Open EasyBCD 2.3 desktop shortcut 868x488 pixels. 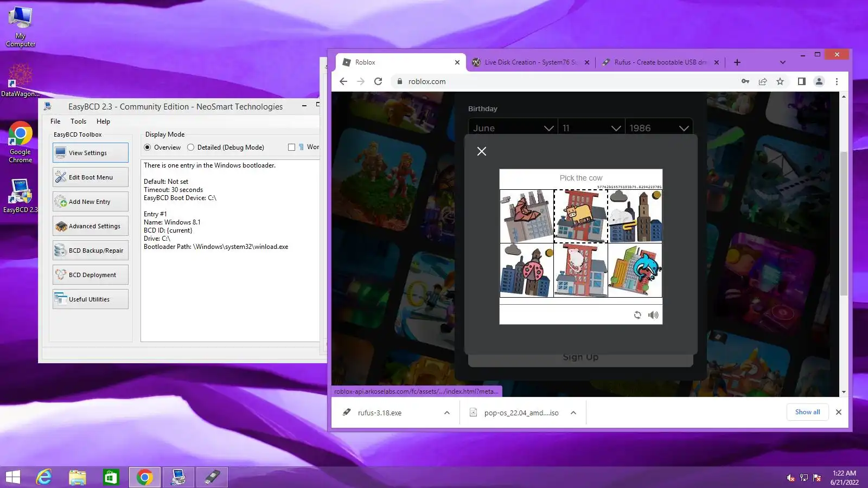[x=20, y=196]
